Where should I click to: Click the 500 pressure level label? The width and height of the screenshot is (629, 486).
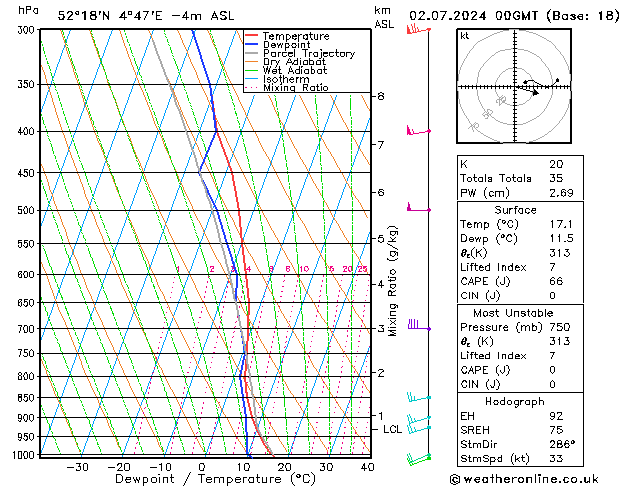point(28,210)
